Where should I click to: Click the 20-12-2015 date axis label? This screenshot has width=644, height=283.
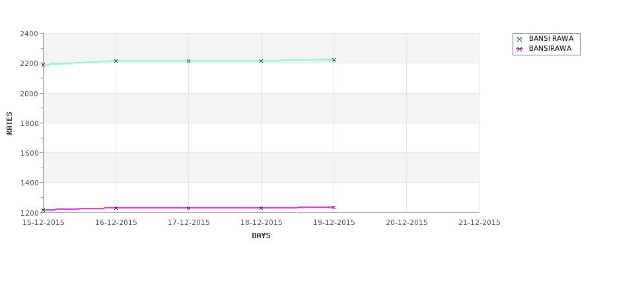coord(407,223)
